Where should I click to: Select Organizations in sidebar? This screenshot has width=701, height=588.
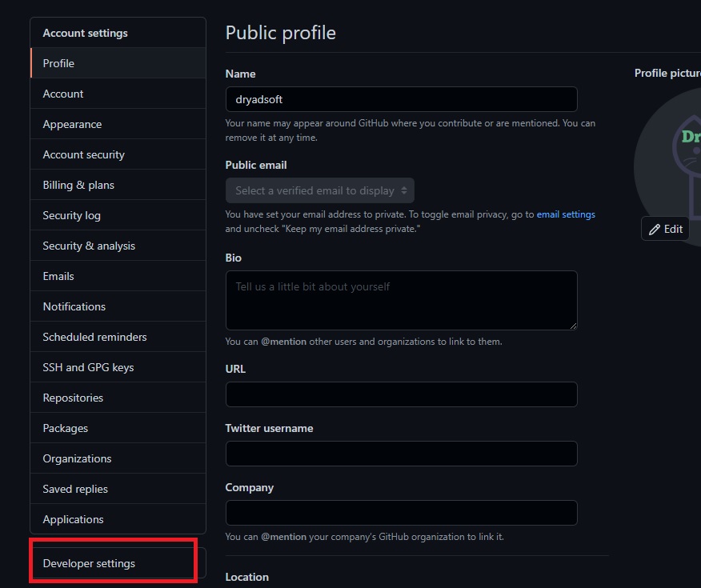[x=118, y=458]
